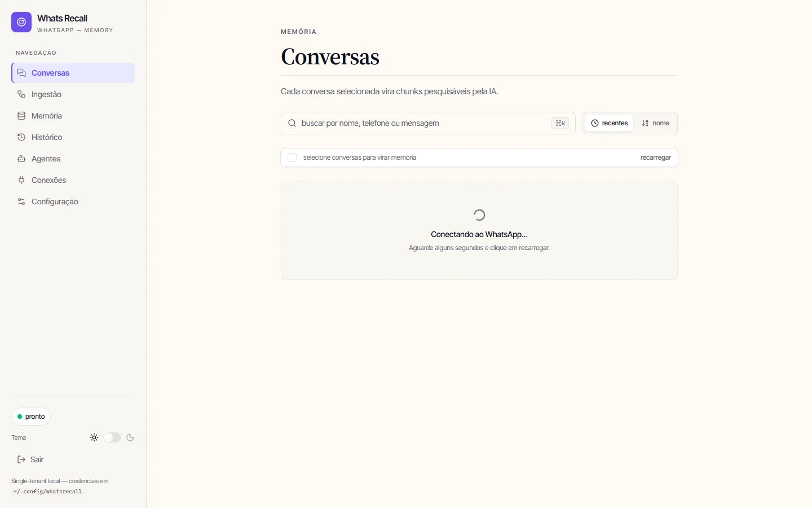Viewport: 812px width, 508px height.
Task: Click the selecione conversas para virar memória text
Action: [x=360, y=157]
